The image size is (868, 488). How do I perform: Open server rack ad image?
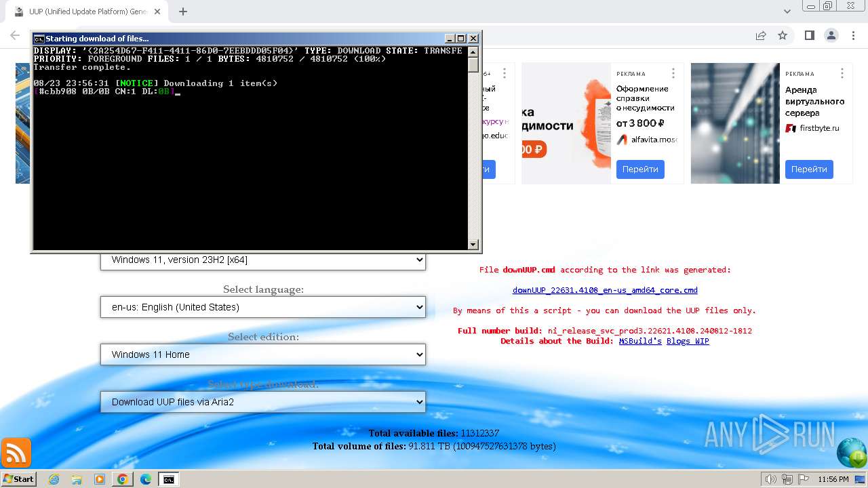(735, 123)
